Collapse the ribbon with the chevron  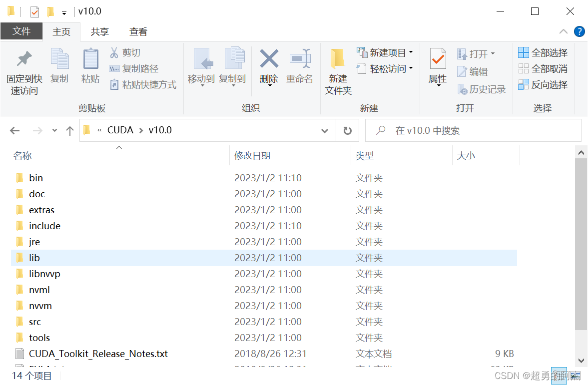(x=563, y=31)
